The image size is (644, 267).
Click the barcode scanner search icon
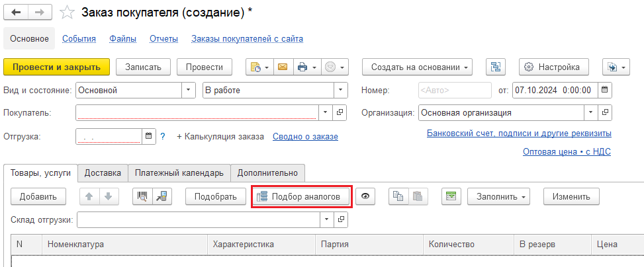click(142, 196)
